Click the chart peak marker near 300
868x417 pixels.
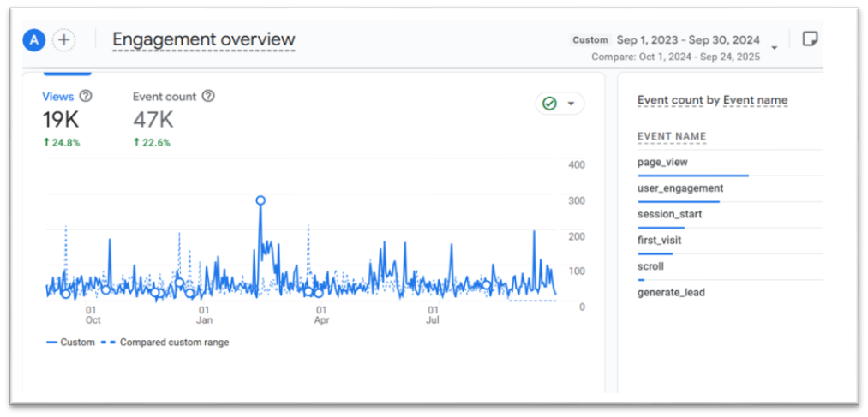pos(260,200)
